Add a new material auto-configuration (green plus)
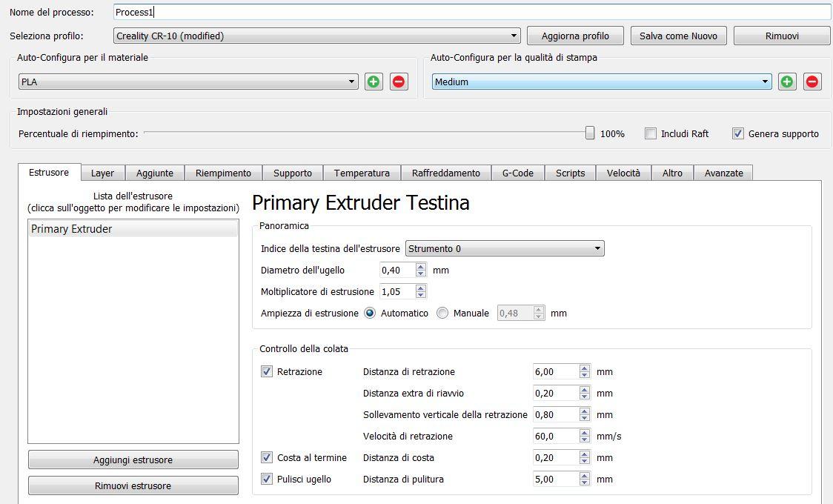Image resolution: width=833 pixels, height=504 pixels. [374, 82]
